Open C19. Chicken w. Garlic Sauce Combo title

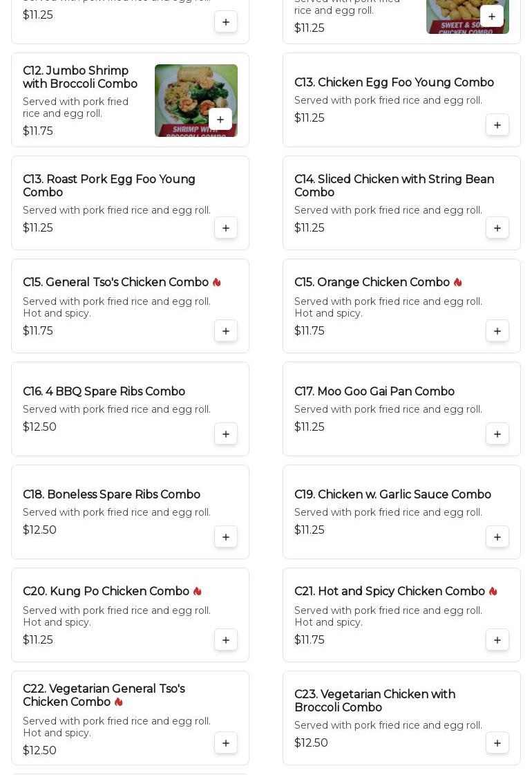[x=392, y=494]
